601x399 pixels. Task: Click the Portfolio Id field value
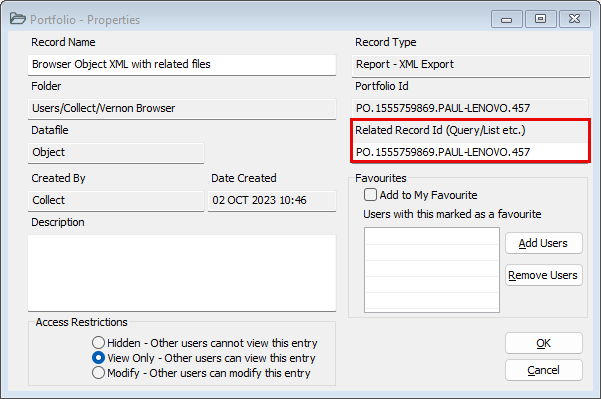pos(470,108)
